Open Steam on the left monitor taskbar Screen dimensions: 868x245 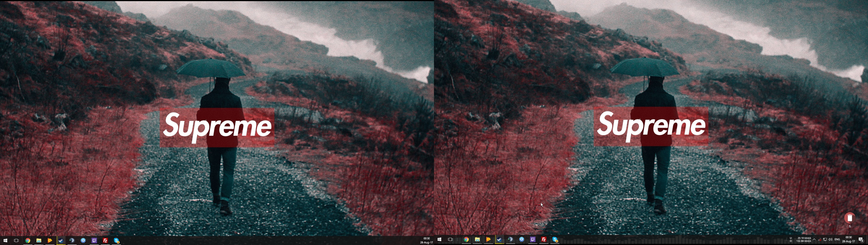click(x=61, y=240)
